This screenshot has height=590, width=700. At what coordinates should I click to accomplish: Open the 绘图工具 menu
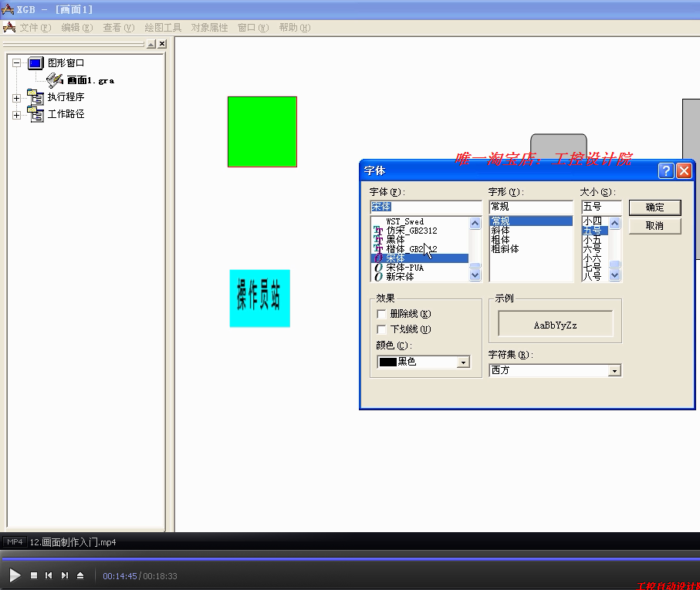(x=163, y=28)
